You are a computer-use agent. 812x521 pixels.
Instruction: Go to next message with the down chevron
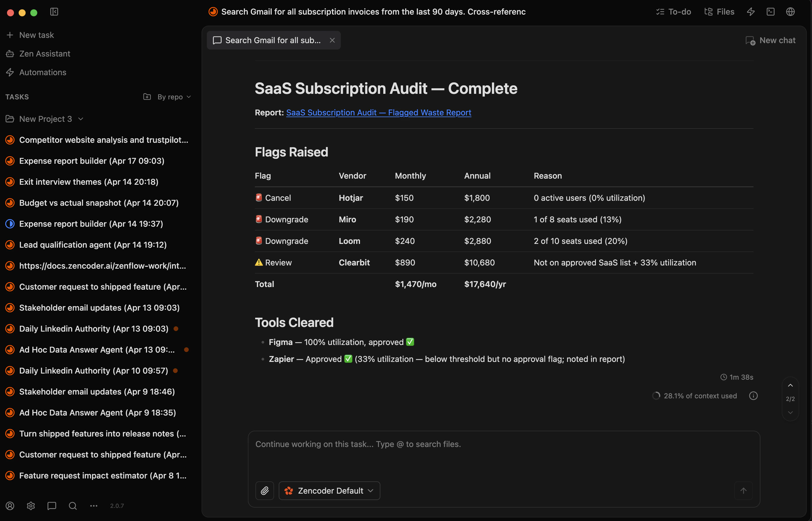[x=790, y=412]
